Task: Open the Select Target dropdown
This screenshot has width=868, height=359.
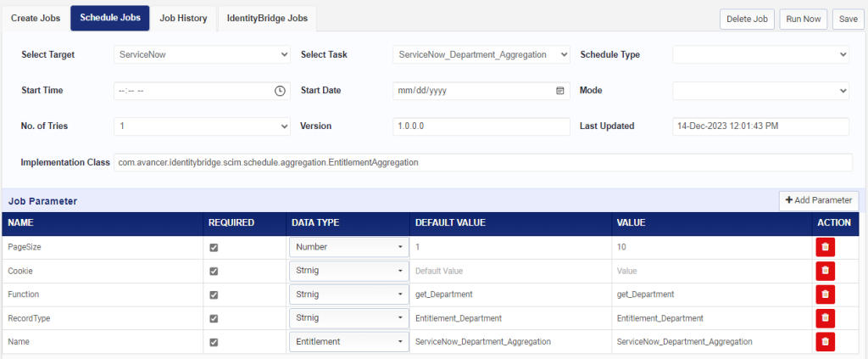Action: pyautogui.click(x=202, y=55)
